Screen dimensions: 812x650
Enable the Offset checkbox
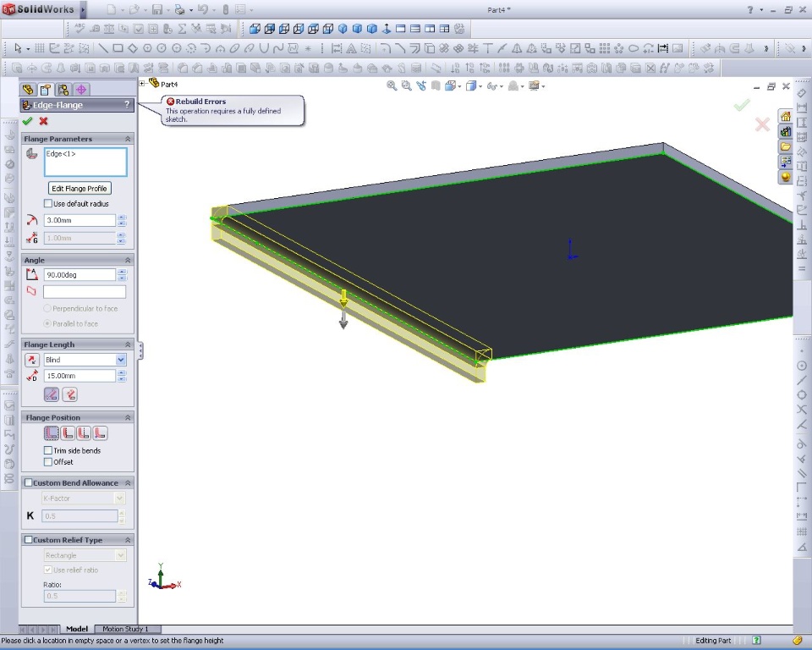tap(48, 462)
